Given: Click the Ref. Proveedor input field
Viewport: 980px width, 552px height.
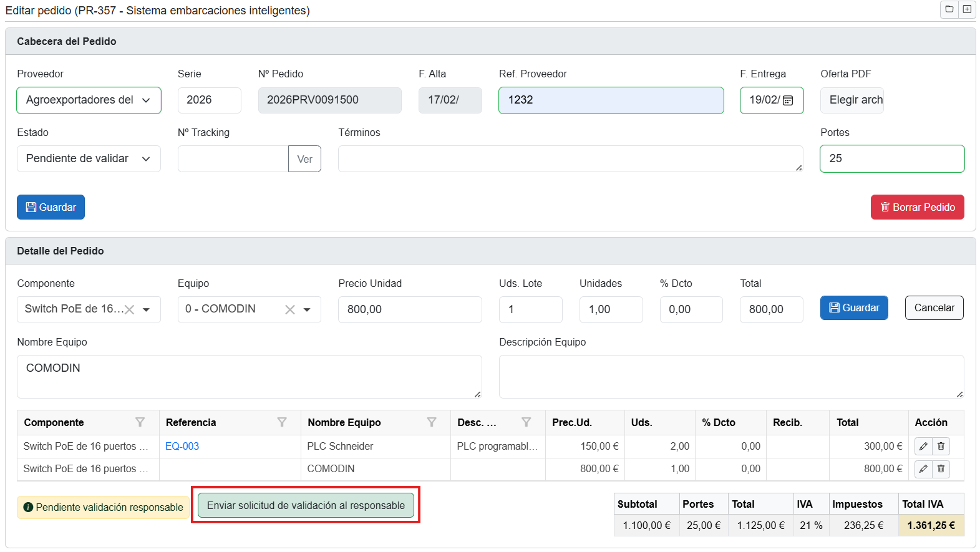Looking at the screenshot, I should tap(611, 100).
